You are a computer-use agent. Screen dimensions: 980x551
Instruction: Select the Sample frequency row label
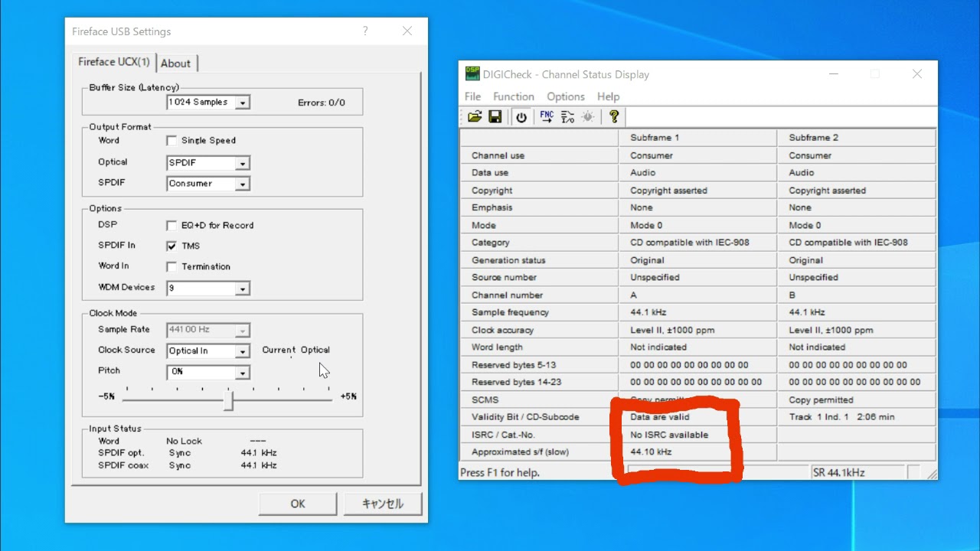[x=511, y=312]
